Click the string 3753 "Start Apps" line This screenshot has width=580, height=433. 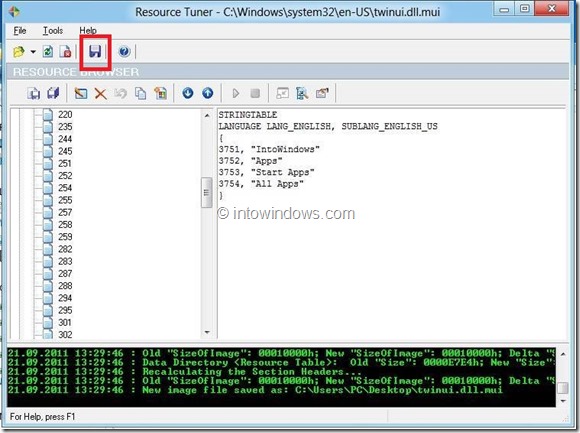(x=266, y=172)
